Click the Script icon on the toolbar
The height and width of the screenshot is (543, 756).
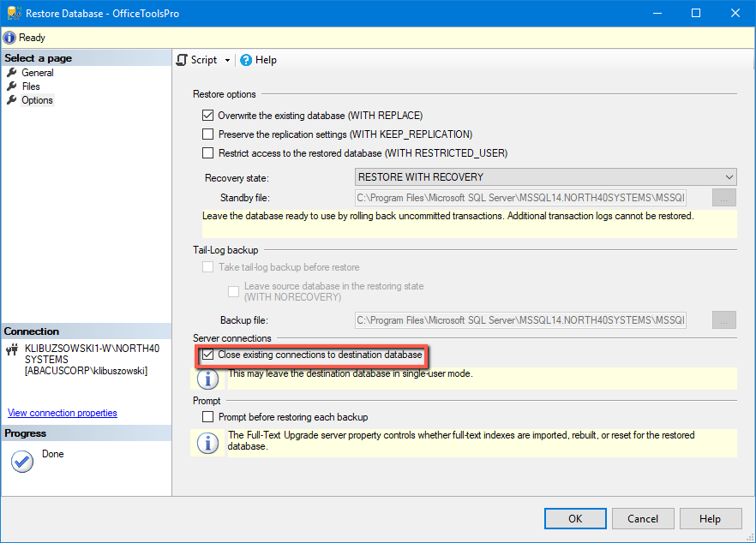tap(183, 60)
